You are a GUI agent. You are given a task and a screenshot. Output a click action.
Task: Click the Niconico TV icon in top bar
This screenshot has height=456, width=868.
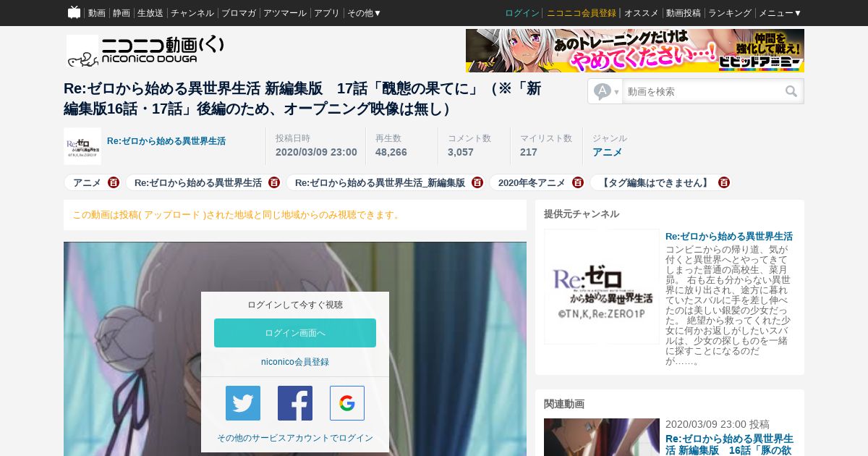(x=74, y=12)
